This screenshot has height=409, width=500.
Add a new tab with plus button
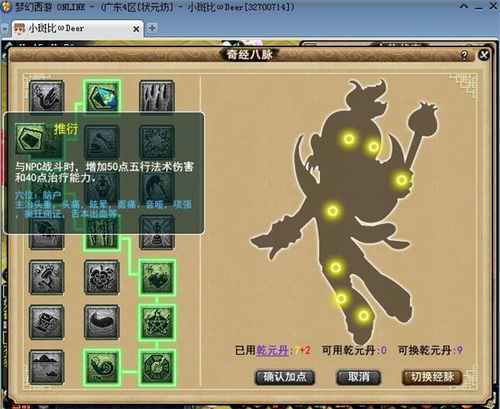tap(152, 28)
